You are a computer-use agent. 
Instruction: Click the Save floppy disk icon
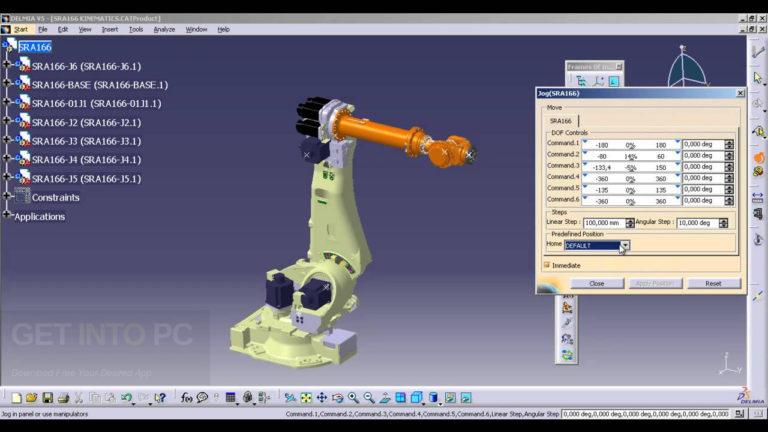48,398
